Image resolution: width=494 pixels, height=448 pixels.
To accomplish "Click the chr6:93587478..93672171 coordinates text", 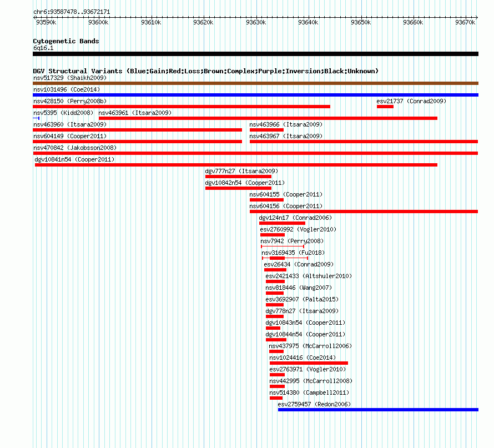I will 72,12.
